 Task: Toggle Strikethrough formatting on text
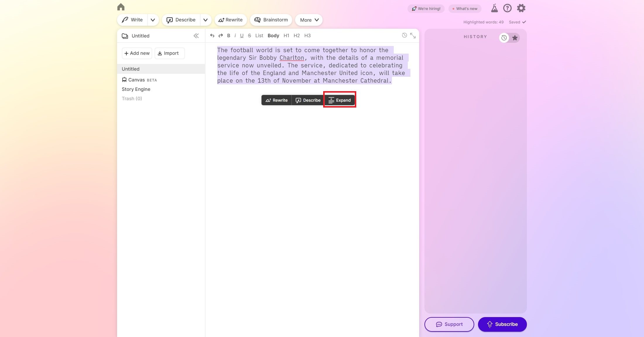coord(249,35)
